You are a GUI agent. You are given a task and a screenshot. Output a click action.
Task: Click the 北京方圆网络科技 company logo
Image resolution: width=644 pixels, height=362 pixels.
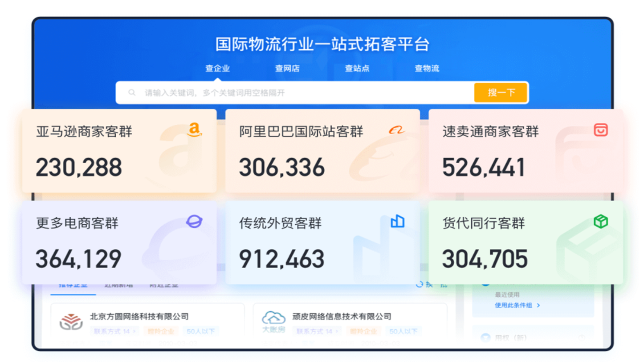click(x=71, y=322)
